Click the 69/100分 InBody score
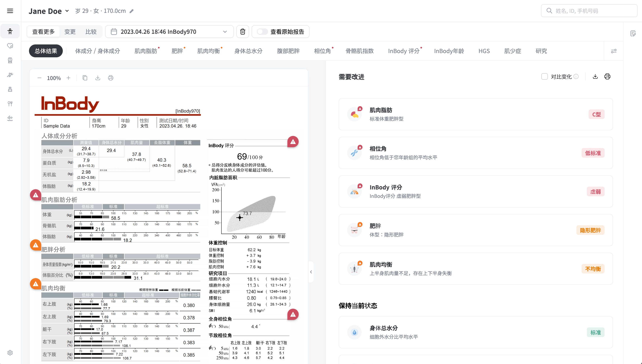The height and width of the screenshot is (364, 642). (x=250, y=157)
